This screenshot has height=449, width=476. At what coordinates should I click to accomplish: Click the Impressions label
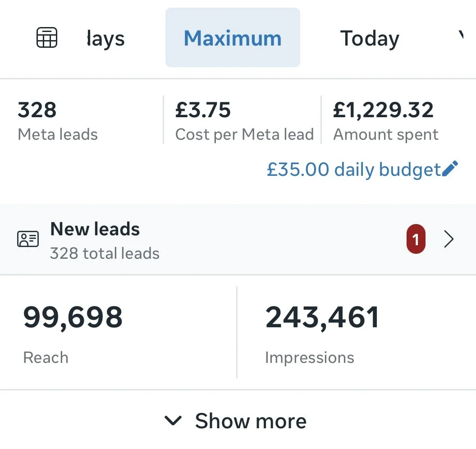309,357
